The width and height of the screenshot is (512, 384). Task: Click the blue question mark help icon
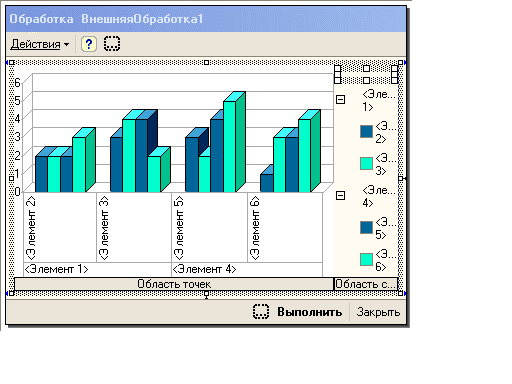pos(89,44)
